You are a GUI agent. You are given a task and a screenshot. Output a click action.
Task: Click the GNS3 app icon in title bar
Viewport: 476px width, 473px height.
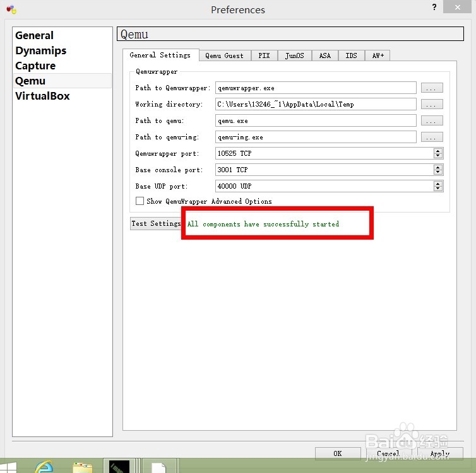11,9
